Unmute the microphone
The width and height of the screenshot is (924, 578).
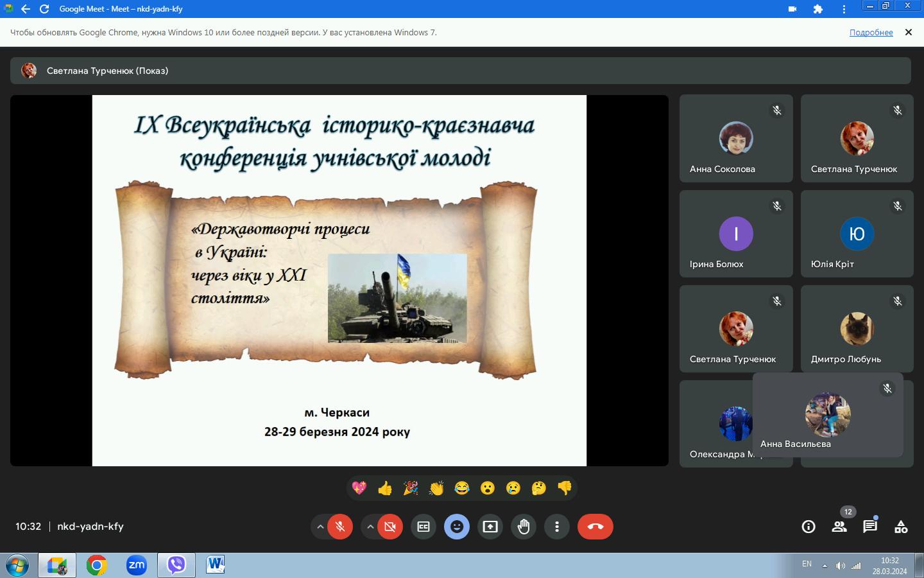[x=340, y=527]
